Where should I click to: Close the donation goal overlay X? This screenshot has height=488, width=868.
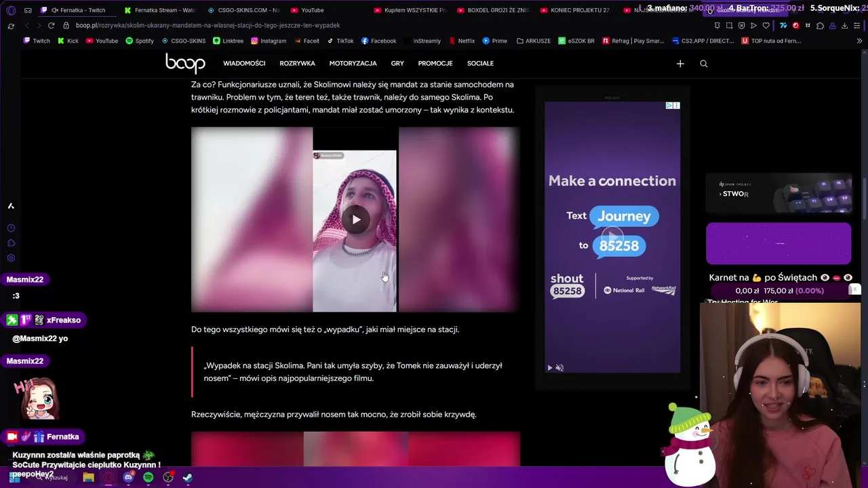[x=855, y=289]
